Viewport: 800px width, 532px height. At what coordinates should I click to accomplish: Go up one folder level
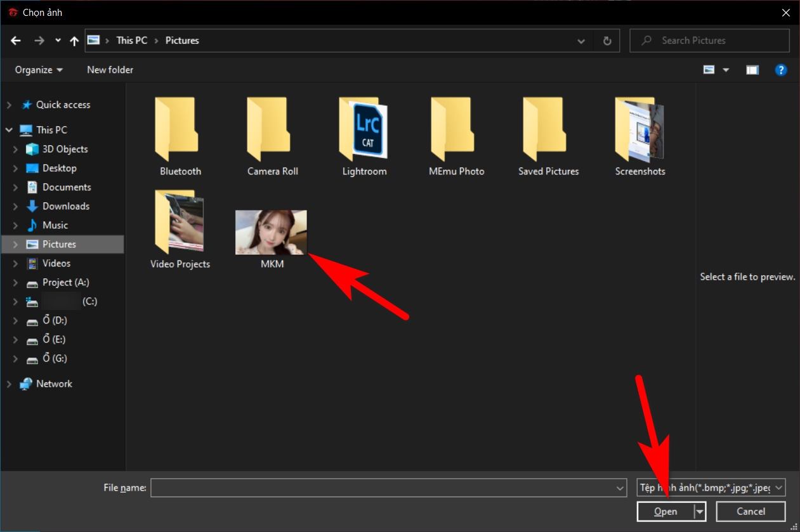74,41
